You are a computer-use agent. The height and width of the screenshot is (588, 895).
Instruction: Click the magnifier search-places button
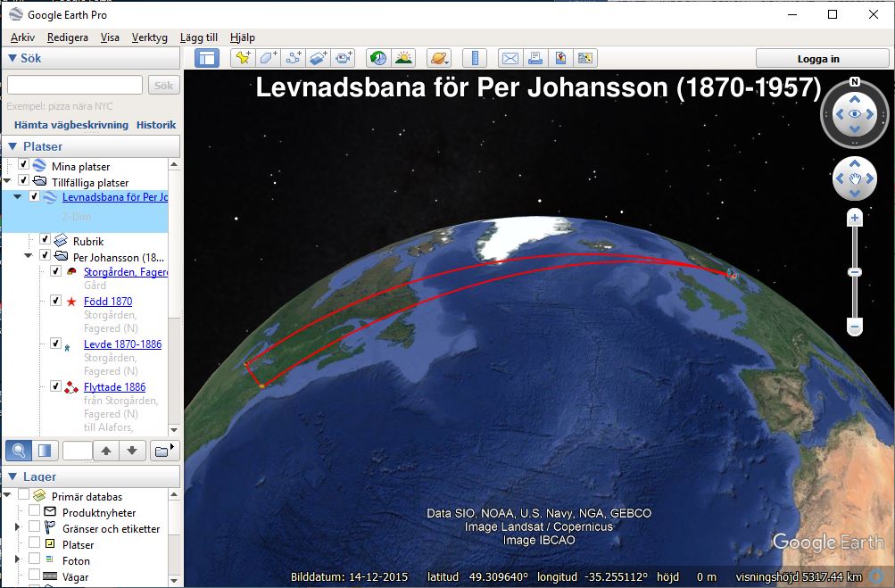coord(18,451)
